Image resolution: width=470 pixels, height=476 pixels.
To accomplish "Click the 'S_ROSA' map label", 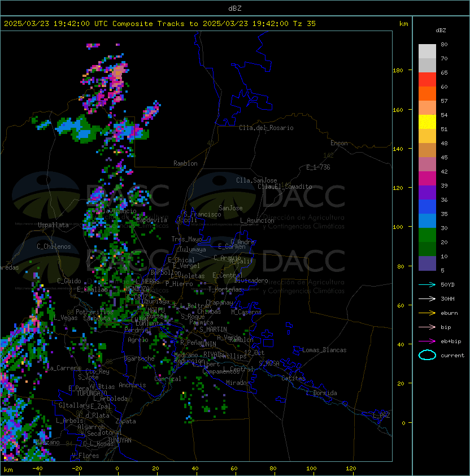I will click(269, 364).
